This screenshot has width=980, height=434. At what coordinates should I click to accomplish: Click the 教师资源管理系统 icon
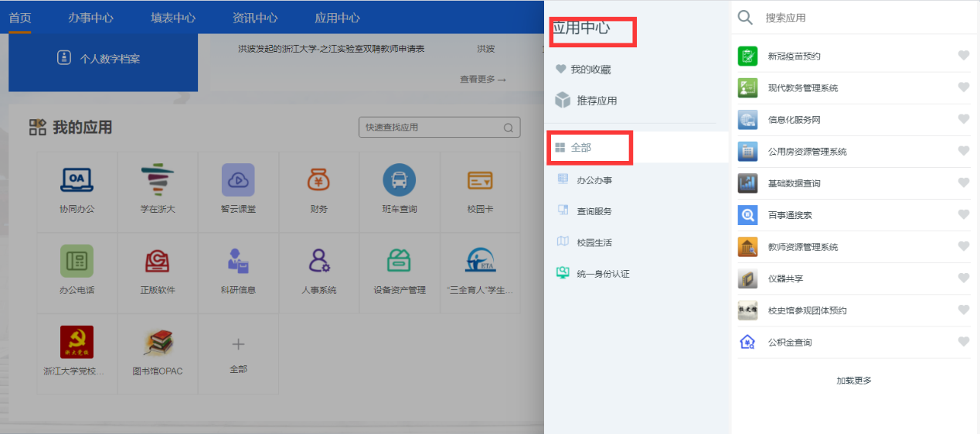747,246
